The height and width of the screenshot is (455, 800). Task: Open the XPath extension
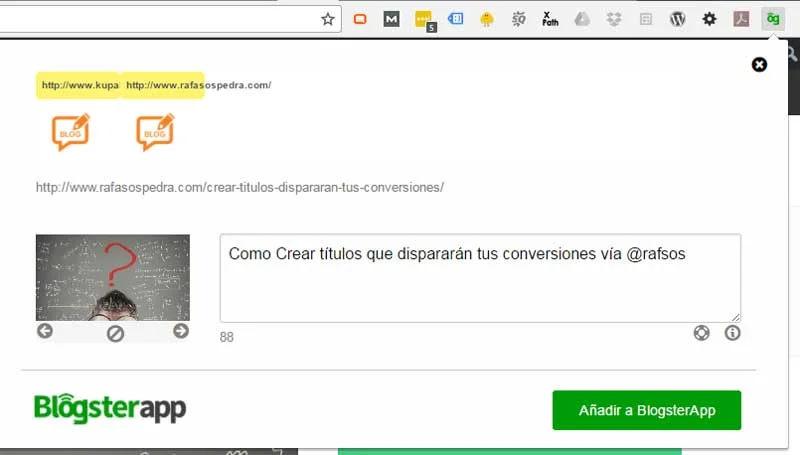(x=550, y=19)
